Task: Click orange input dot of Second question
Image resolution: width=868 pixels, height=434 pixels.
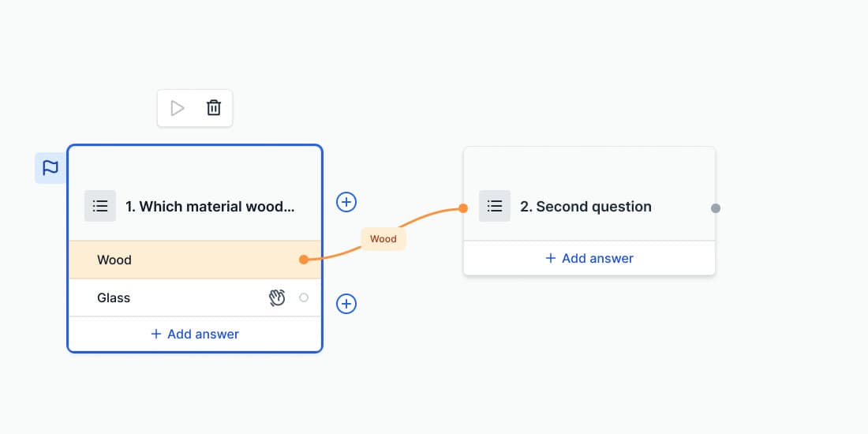Action: click(x=463, y=208)
